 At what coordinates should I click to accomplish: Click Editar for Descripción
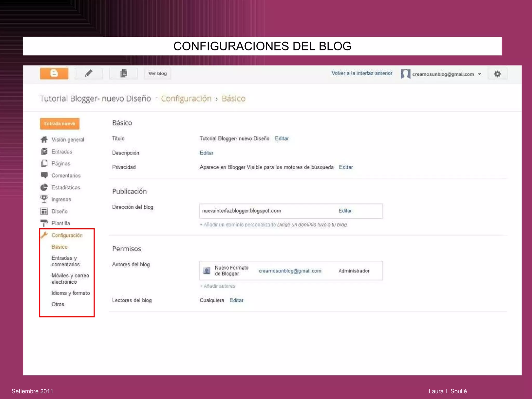[x=207, y=153]
